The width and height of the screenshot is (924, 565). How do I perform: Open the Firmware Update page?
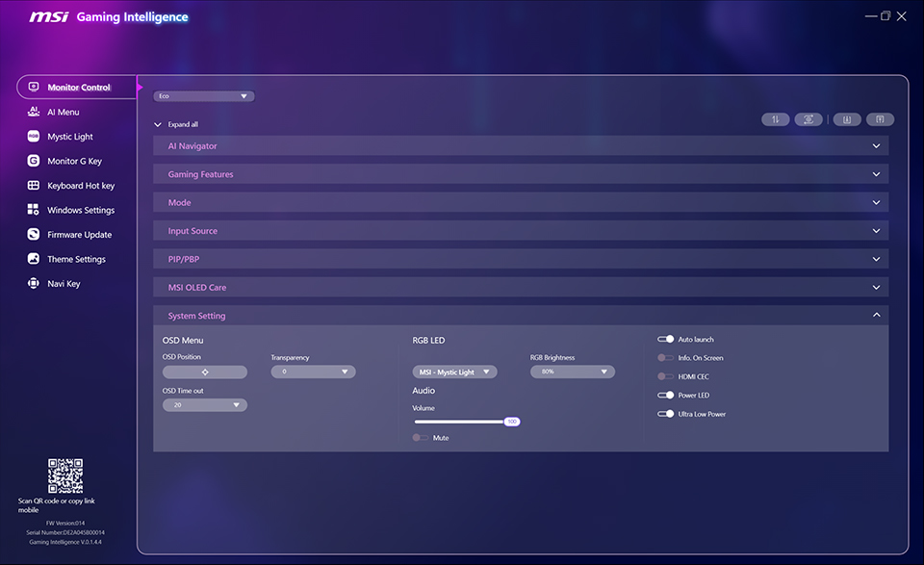tap(79, 234)
